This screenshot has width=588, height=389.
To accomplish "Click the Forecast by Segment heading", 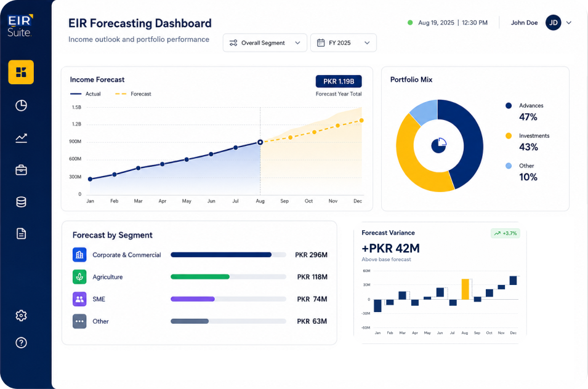I will tap(113, 235).
